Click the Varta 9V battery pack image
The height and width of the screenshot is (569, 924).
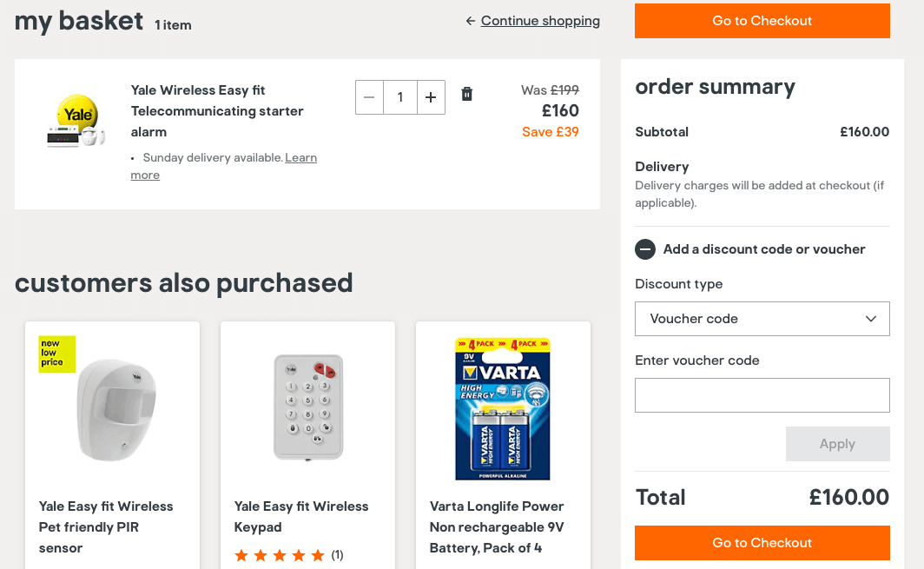click(x=502, y=408)
